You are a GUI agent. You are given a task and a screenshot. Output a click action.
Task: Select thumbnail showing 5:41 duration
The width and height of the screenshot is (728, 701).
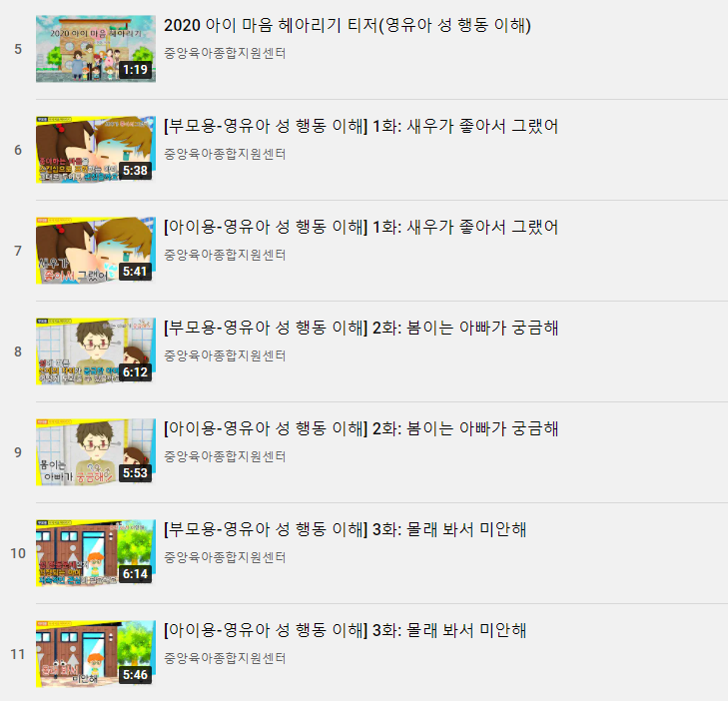[96, 251]
